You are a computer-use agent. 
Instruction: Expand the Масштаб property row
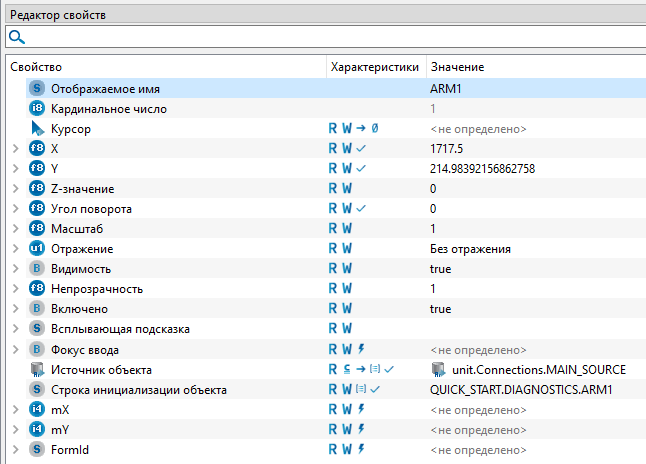[x=14, y=229]
